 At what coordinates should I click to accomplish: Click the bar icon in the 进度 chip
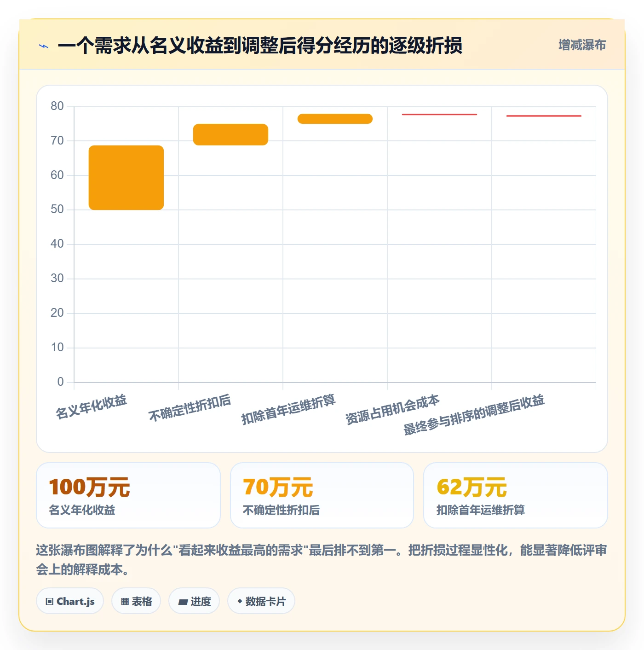tap(183, 602)
